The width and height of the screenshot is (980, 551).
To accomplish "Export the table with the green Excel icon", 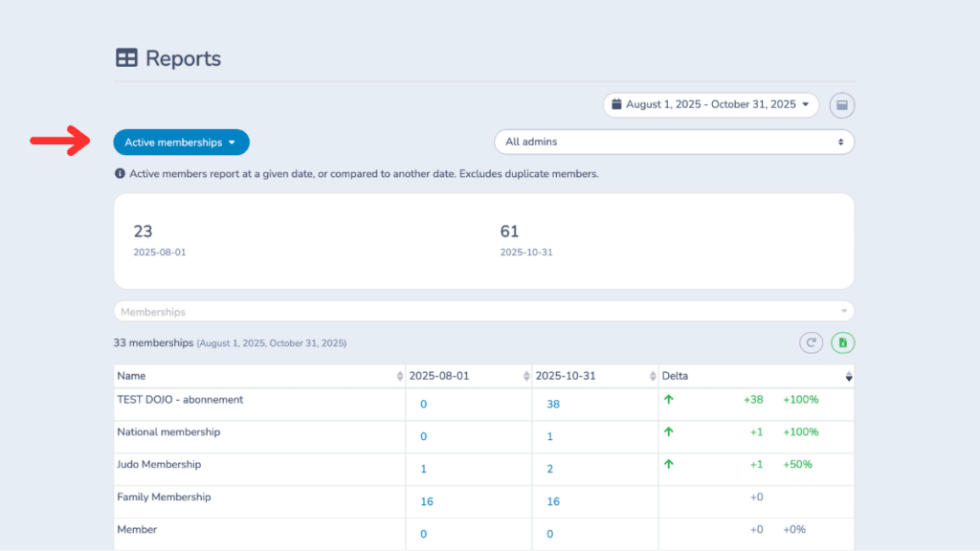I will coord(842,342).
